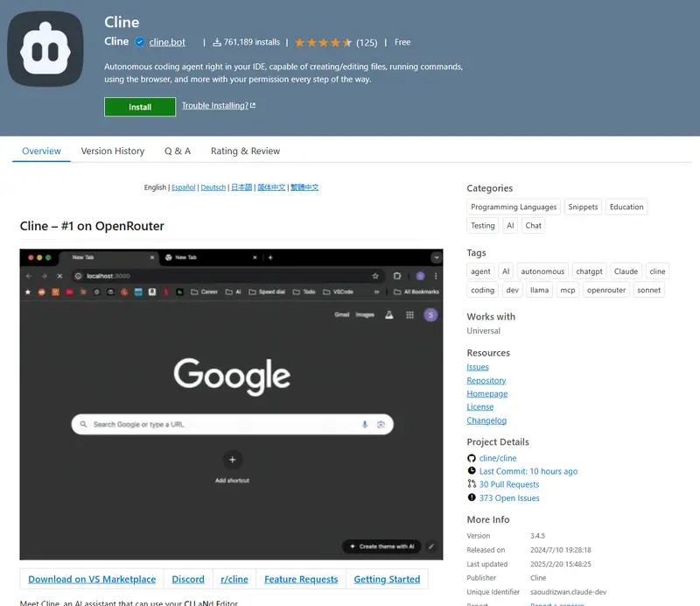Go to the Rating & Review tab

click(x=245, y=151)
